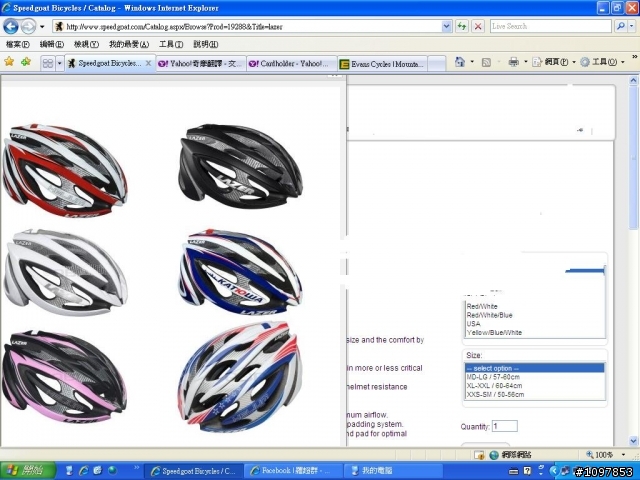640x480 pixels.
Task: Click the USA stars and stripes helmet
Action: pos(240,376)
